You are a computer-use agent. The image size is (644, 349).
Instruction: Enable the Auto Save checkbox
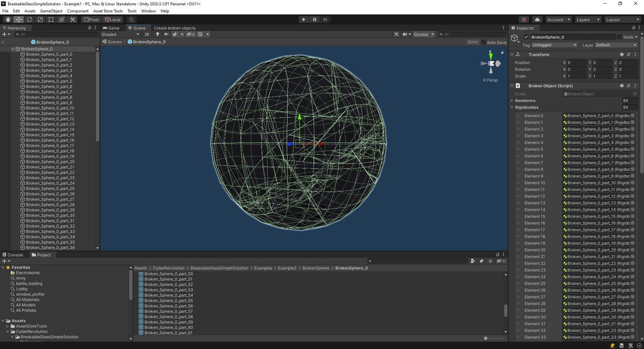(x=484, y=42)
